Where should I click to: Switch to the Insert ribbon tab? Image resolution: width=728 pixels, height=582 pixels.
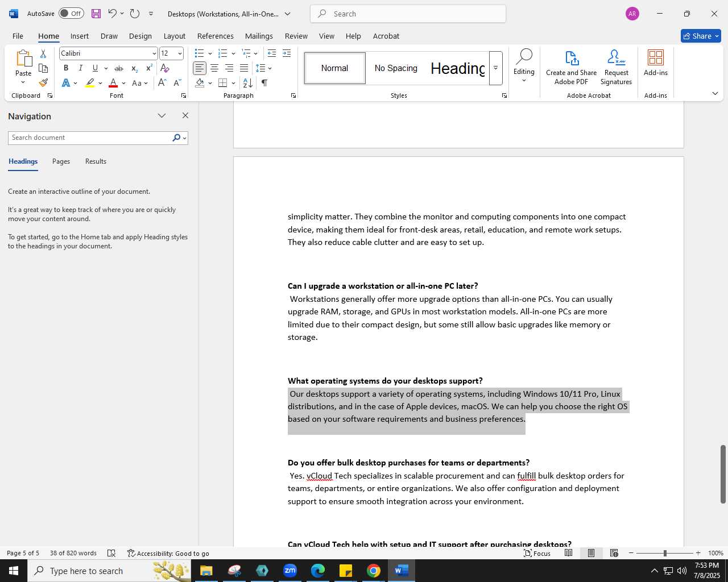[x=80, y=36]
